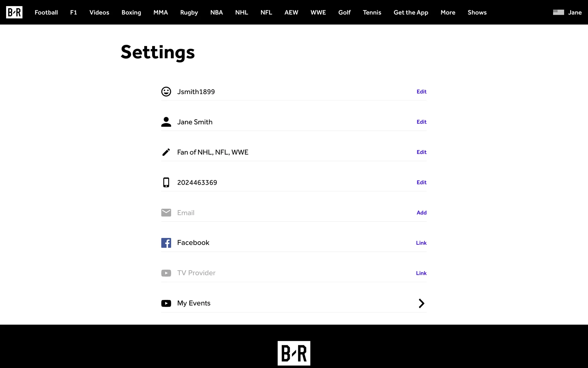Viewport: 588px width, 368px height.
Task: Click the footer B/R logo
Action: (294, 353)
